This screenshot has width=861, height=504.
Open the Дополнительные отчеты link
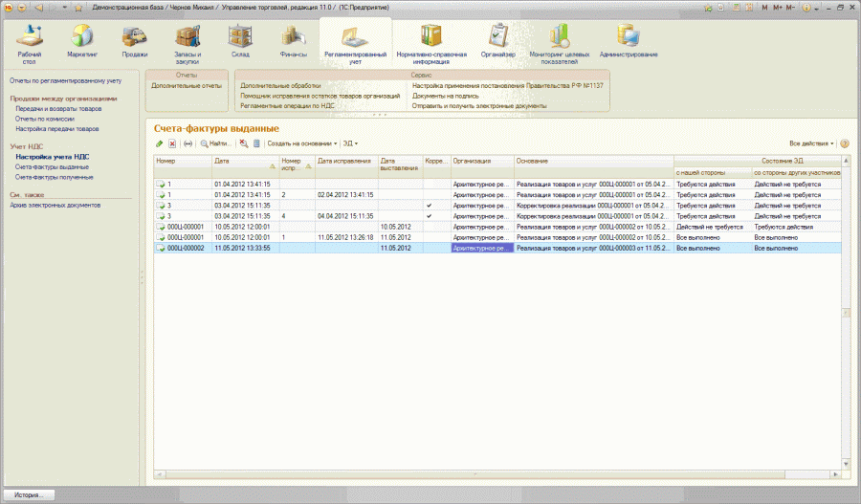[x=187, y=85]
